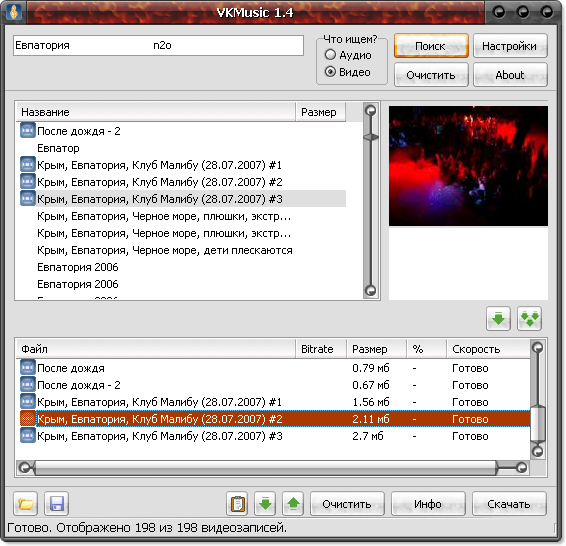Click the % column header

pos(426,349)
